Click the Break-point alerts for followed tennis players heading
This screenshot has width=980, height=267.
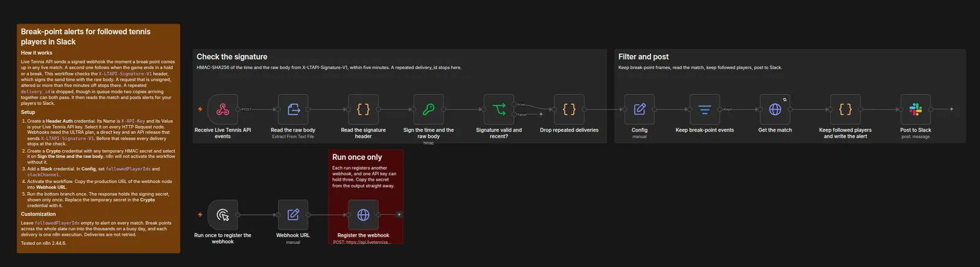coord(86,37)
